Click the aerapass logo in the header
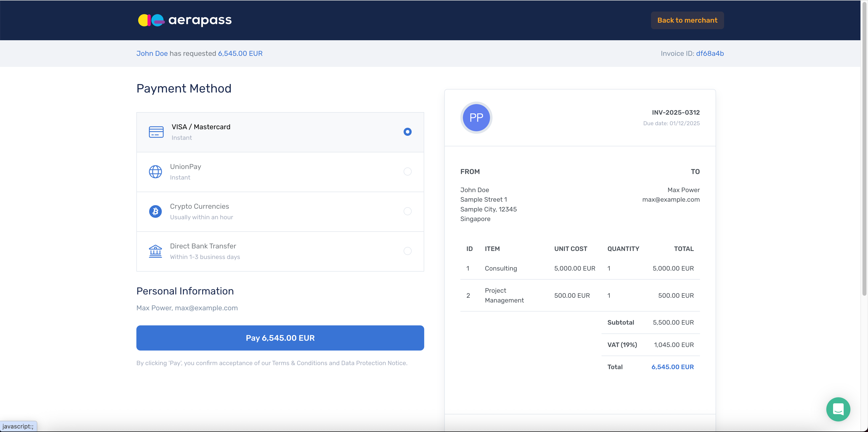868x432 pixels. click(x=184, y=20)
